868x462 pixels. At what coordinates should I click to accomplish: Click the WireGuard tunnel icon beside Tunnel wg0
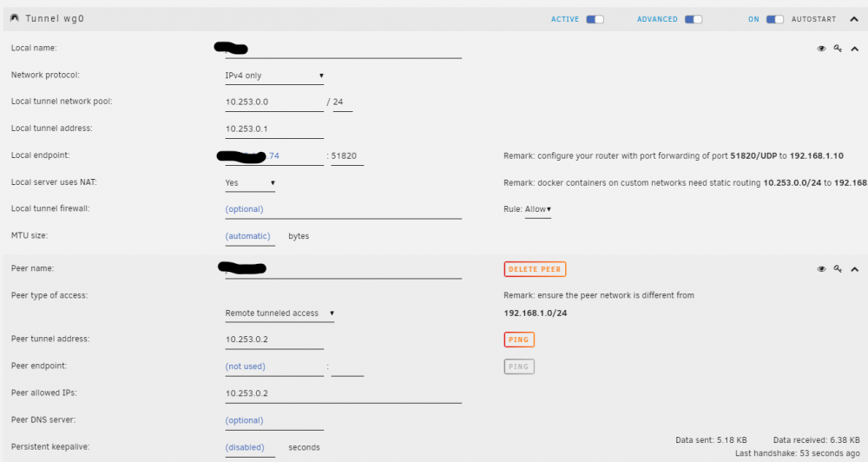pyautogui.click(x=15, y=18)
